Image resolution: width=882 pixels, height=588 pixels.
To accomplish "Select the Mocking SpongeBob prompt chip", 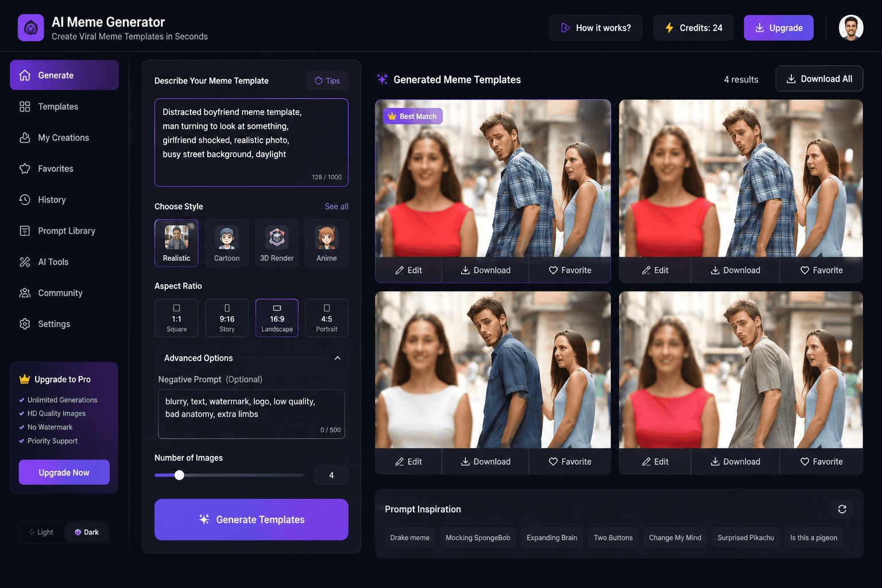I will (x=478, y=538).
